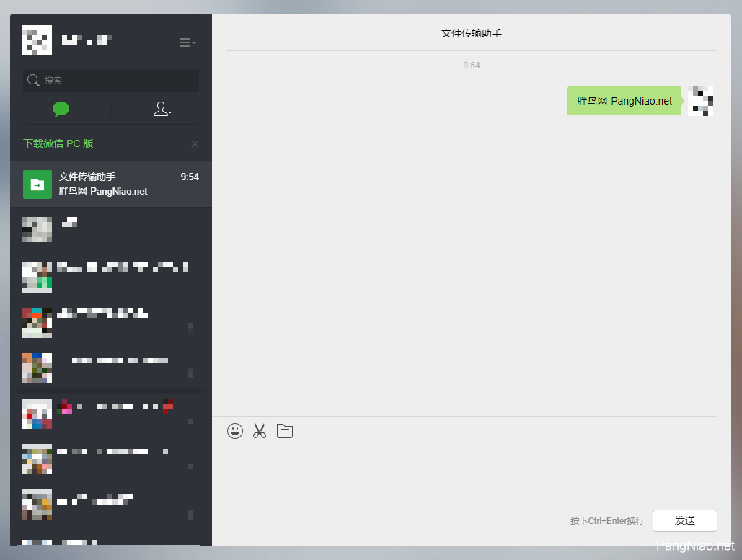The height and width of the screenshot is (560, 742).
Task: Switch to the green chats bubble tab
Action: click(x=61, y=109)
